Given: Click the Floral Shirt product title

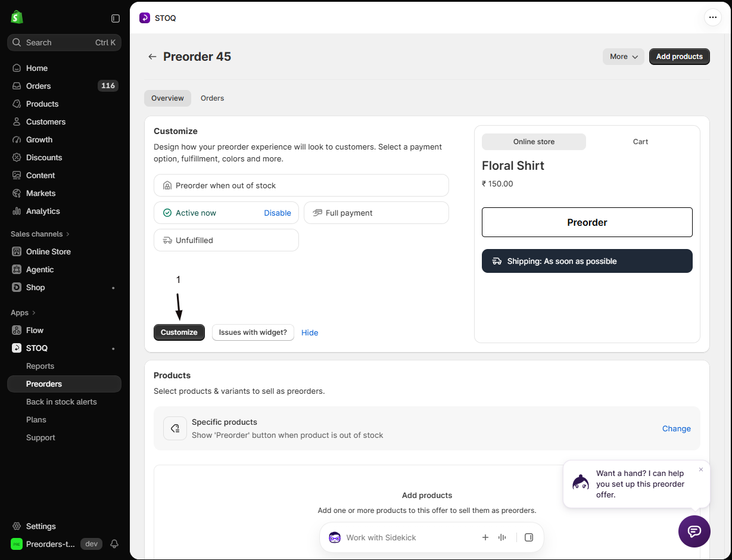Looking at the screenshot, I should [513, 166].
